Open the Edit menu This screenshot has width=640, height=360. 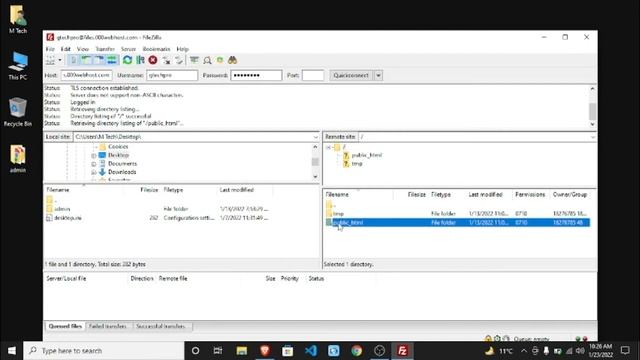(65, 49)
